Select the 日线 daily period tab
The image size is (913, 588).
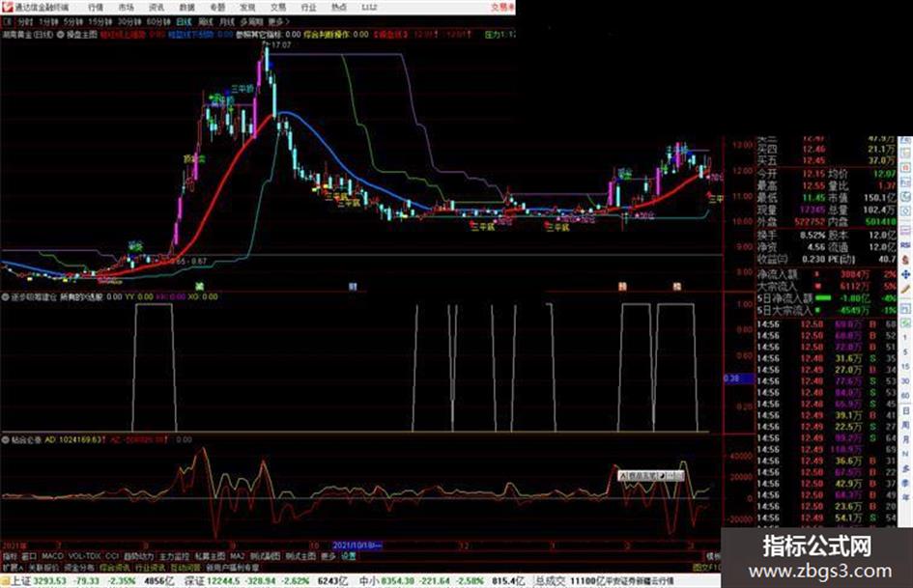tap(184, 21)
